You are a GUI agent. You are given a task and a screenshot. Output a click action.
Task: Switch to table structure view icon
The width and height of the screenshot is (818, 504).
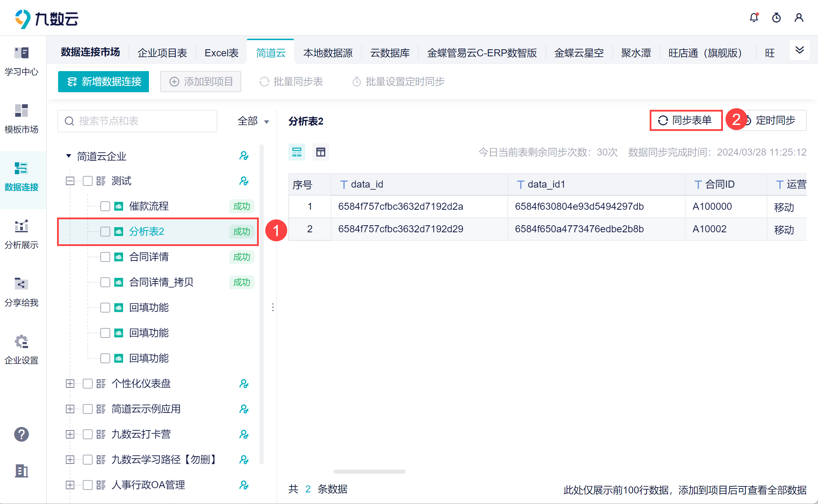pyautogui.click(x=320, y=152)
